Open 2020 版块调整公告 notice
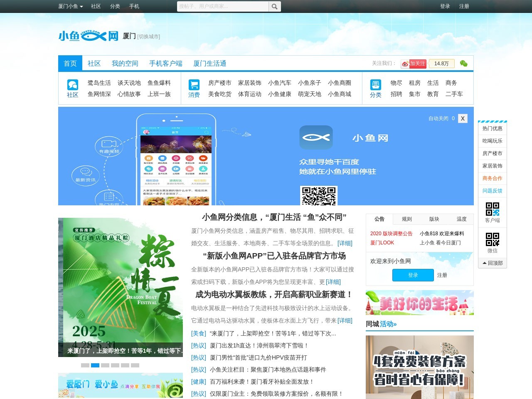Viewport: 532px width, 399px height. point(392,234)
